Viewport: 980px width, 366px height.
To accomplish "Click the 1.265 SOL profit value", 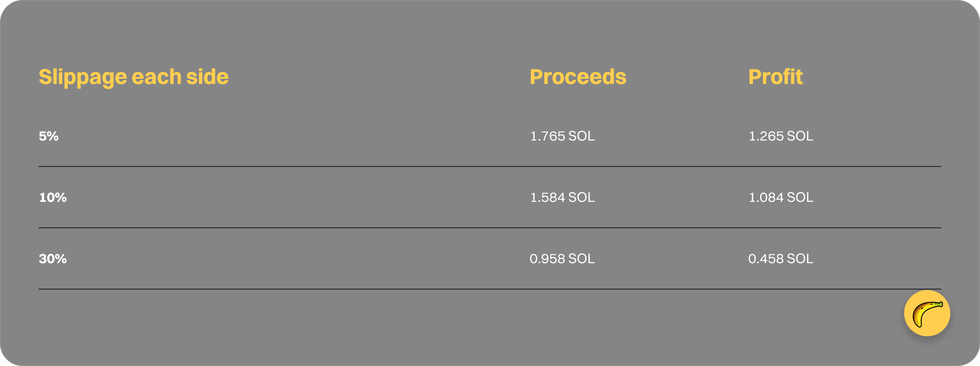I will click(x=781, y=136).
